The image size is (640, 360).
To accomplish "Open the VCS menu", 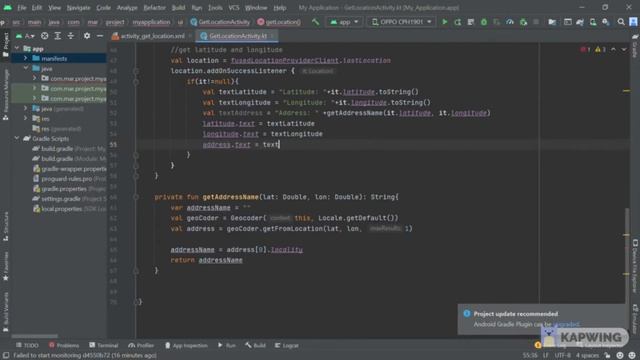I will pos(234,8).
